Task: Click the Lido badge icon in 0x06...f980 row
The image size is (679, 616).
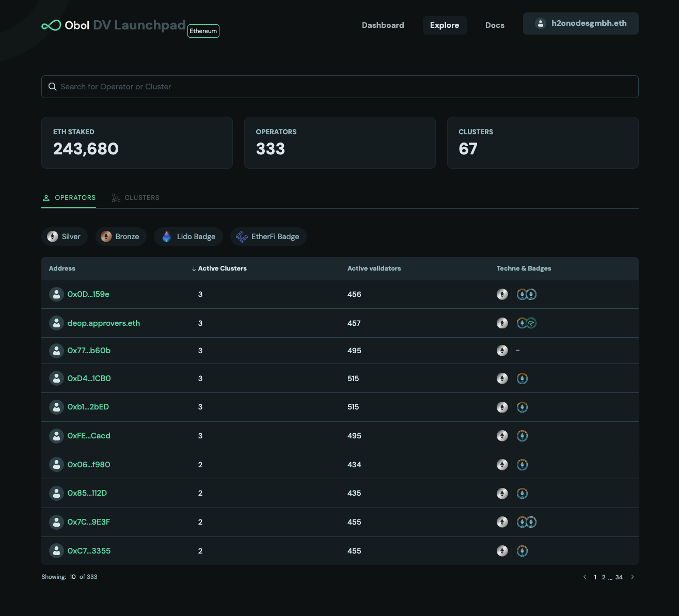Action: [522, 465]
